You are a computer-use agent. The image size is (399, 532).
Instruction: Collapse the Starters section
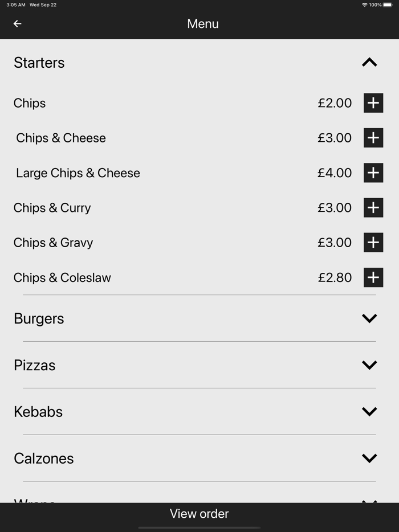click(x=369, y=62)
